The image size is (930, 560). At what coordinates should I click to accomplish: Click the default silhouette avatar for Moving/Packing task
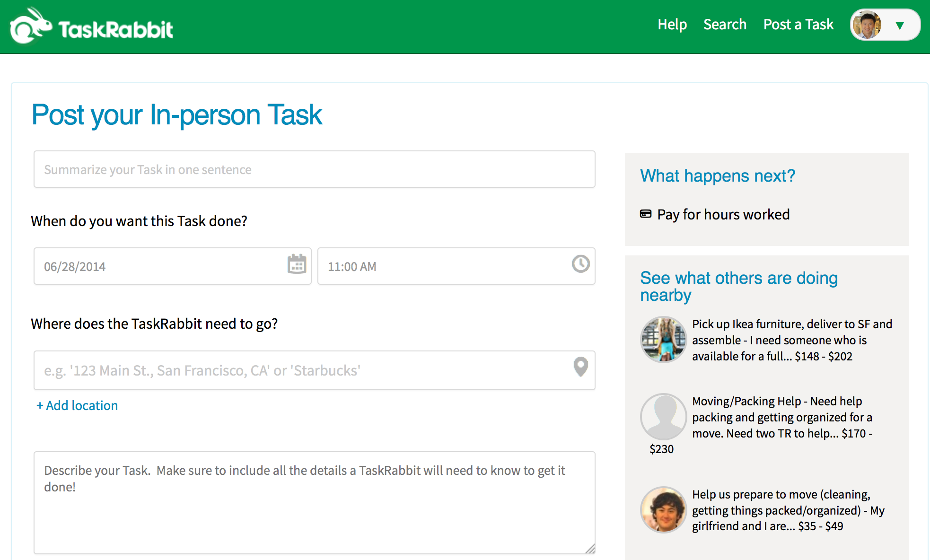(663, 417)
